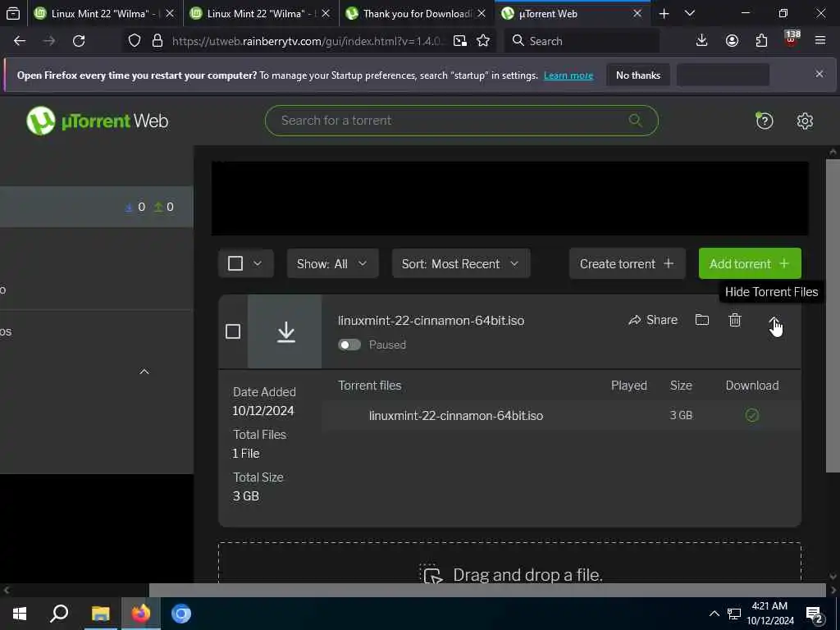Click the Create torrent button
Viewport: 840px width, 630px height.
tap(627, 263)
